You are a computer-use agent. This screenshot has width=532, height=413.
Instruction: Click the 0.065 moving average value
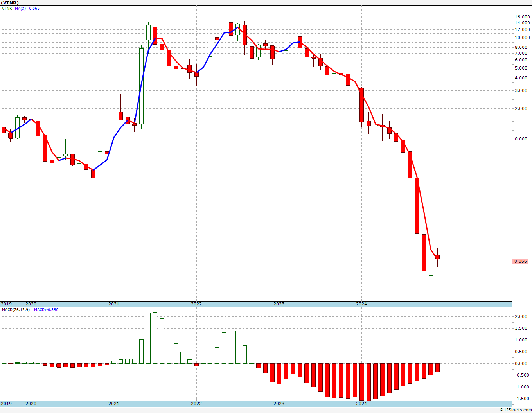click(34, 8)
